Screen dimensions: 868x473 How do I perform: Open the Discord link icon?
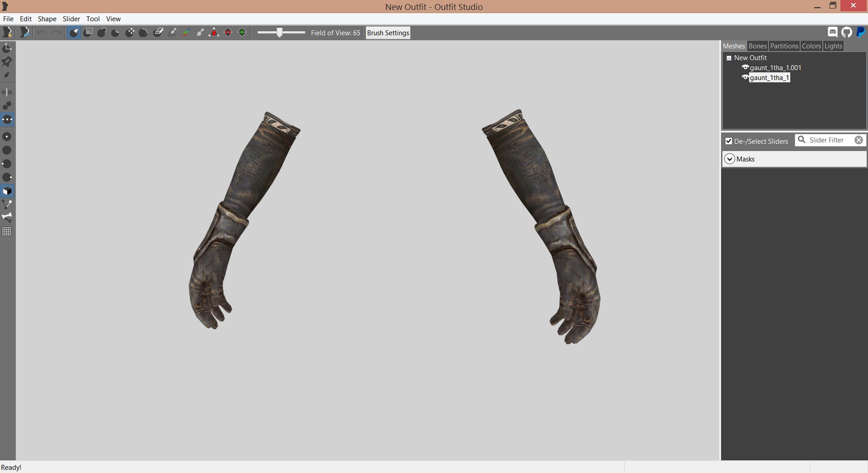click(x=832, y=32)
